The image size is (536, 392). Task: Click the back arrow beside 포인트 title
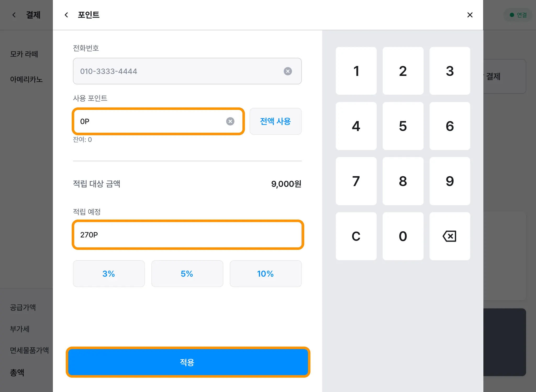coord(66,15)
